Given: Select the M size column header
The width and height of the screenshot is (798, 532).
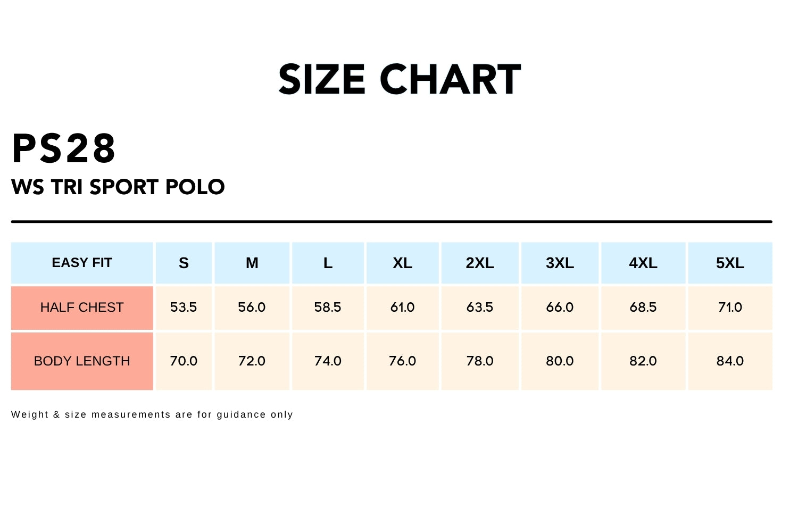Looking at the screenshot, I should 252,263.
